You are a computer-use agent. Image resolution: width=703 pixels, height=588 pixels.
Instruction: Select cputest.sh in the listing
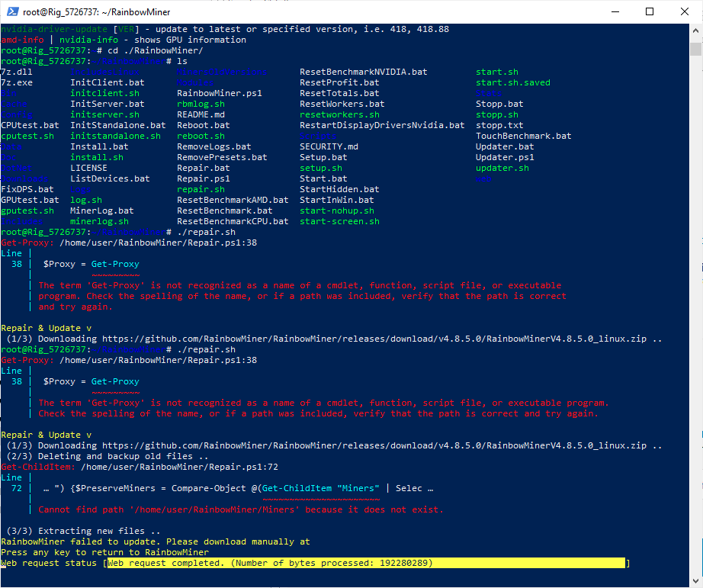point(27,136)
